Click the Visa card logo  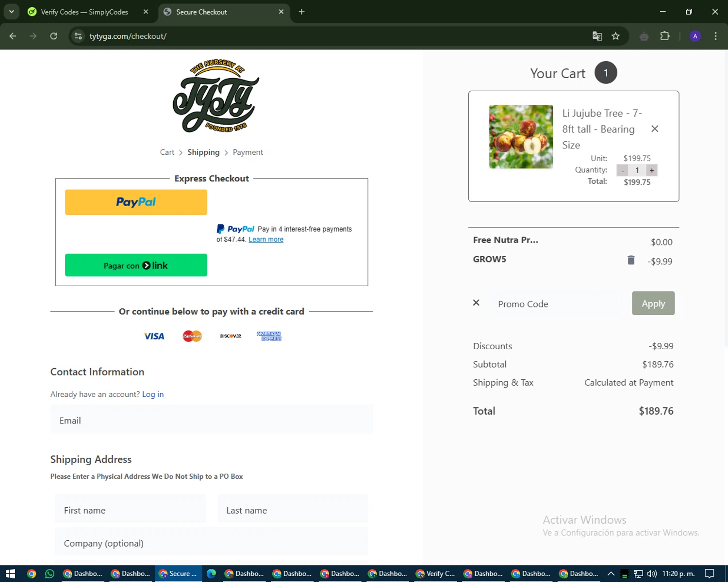coord(154,336)
